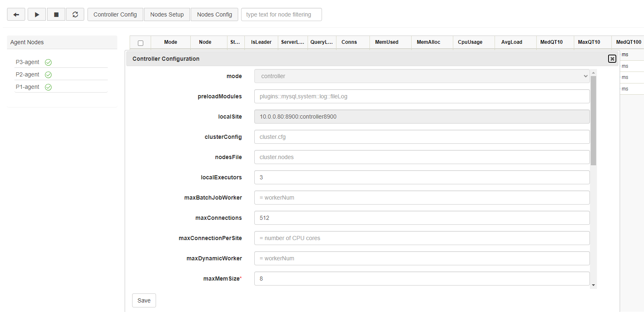Focus the node filtering text box
This screenshot has height=312, width=644.
point(281,14)
